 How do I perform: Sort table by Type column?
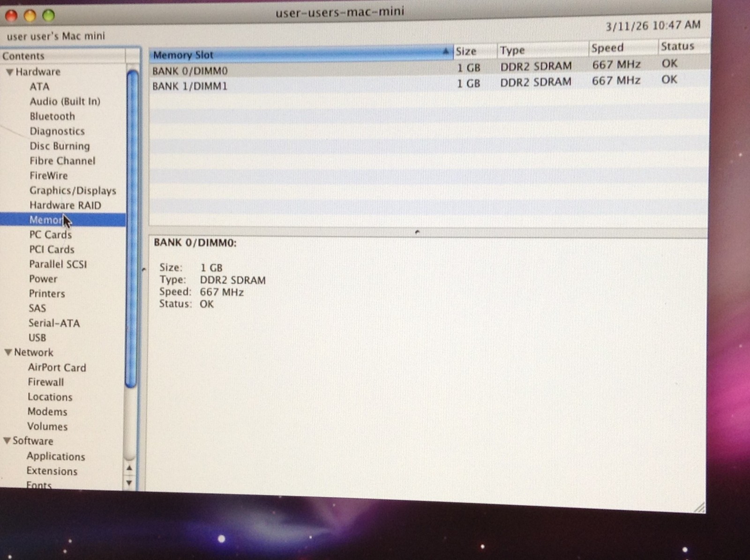(542, 50)
